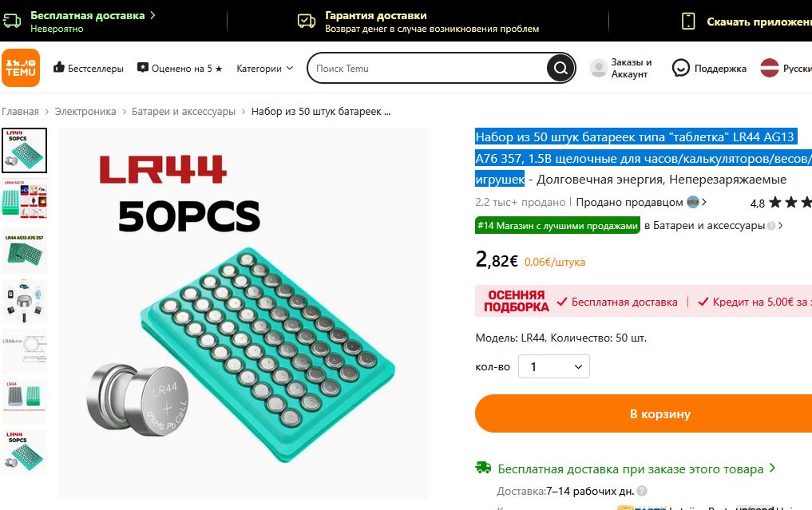Open the Бестселлеры thumbs-up link

pyautogui.click(x=89, y=68)
